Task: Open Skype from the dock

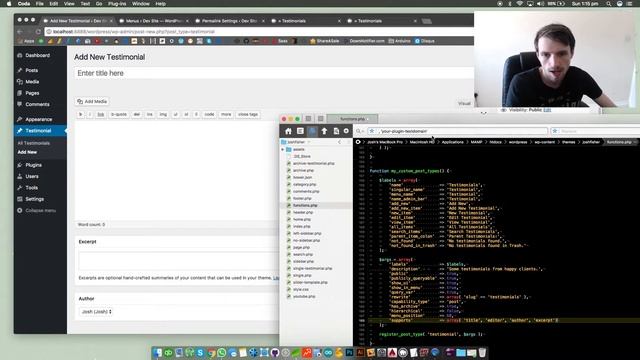Action: point(200,353)
